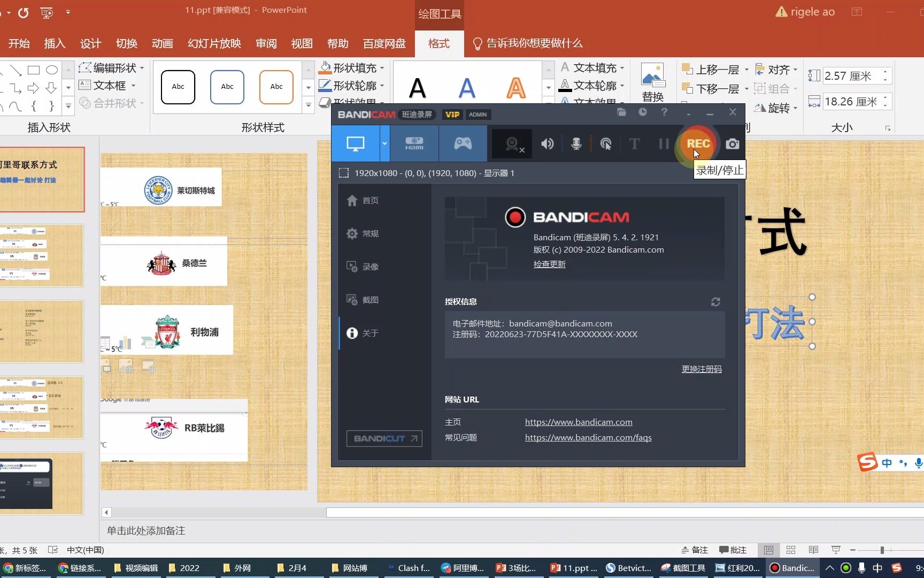Image resolution: width=924 pixels, height=578 pixels.
Task: Choose orange outline Abc shape style
Action: [x=276, y=87]
